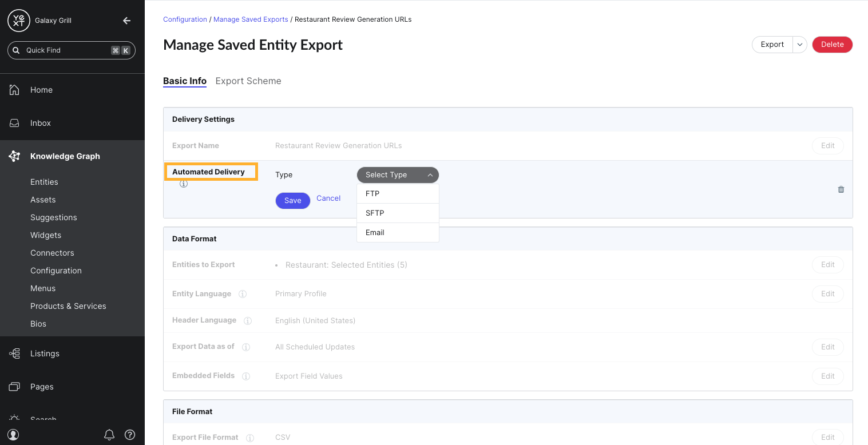Click the red Delete button
This screenshot has height=445, width=868.
tap(833, 45)
